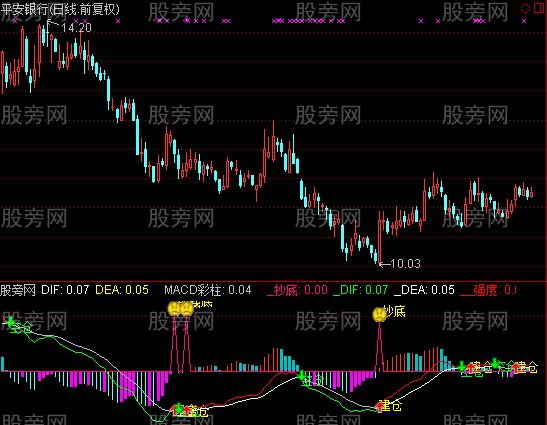The height and width of the screenshot is (425, 547).
Task: Click the green down arrow above the 空仓 label at left
Action: (10, 321)
